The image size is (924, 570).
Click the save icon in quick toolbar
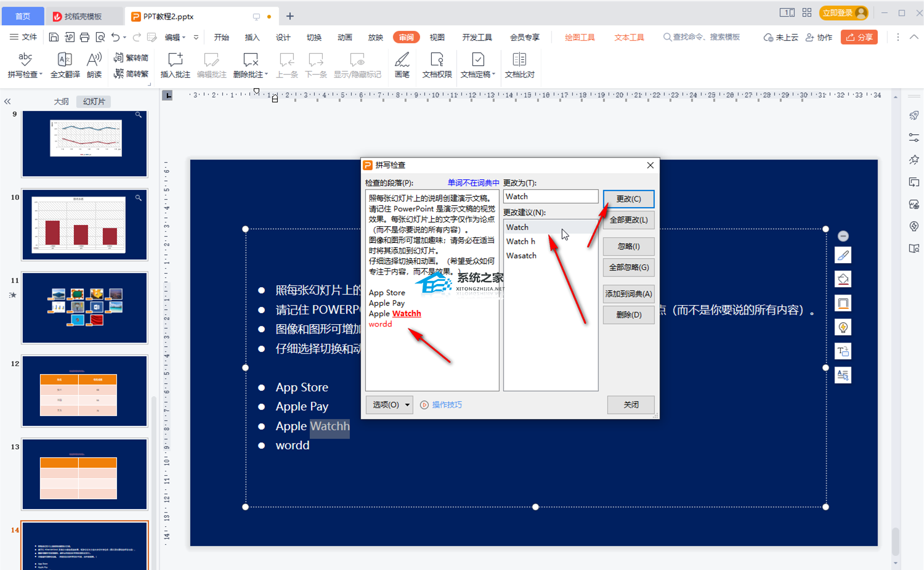pyautogui.click(x=54, y=38)
